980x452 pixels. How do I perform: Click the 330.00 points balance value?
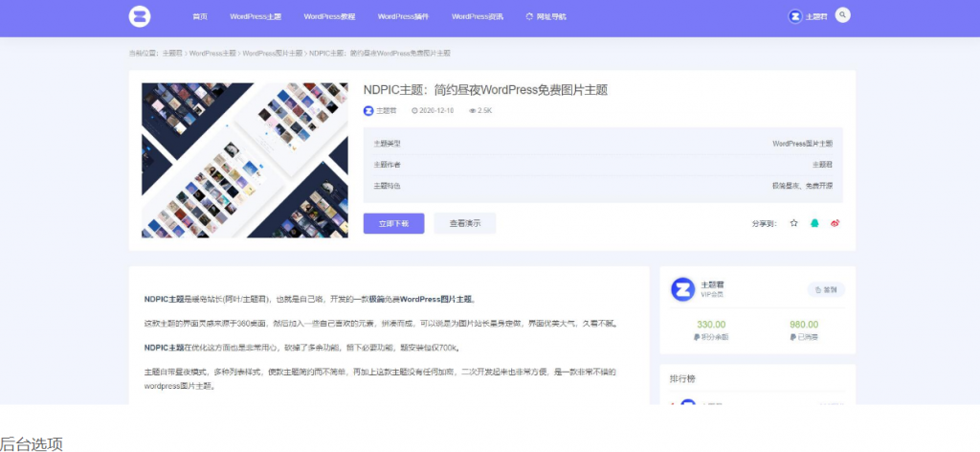coord(711,325)
